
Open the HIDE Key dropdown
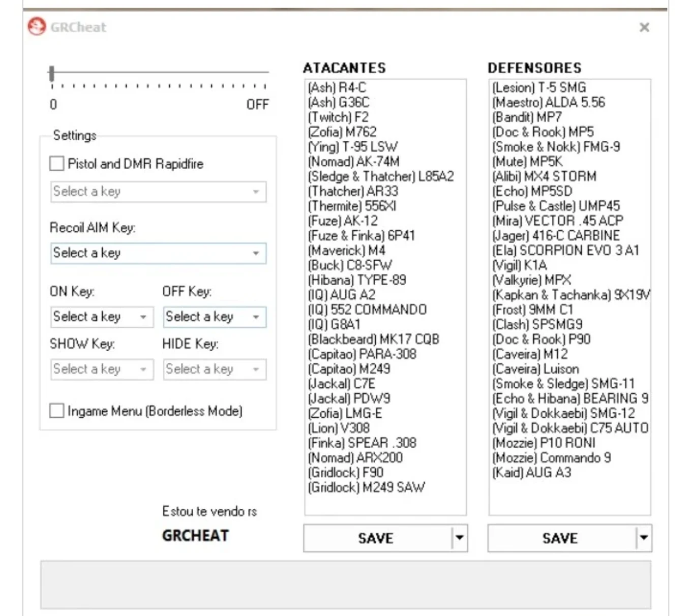point(215,369)
